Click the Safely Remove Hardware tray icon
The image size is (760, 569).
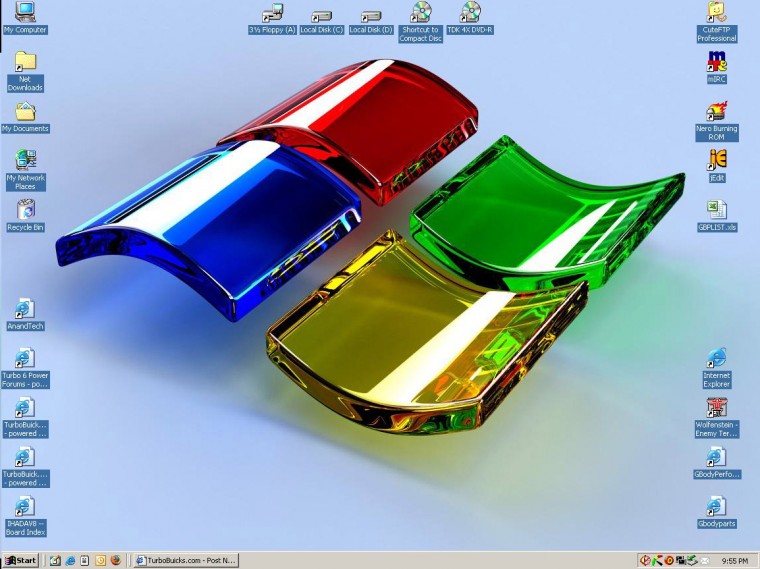[692, 561]
